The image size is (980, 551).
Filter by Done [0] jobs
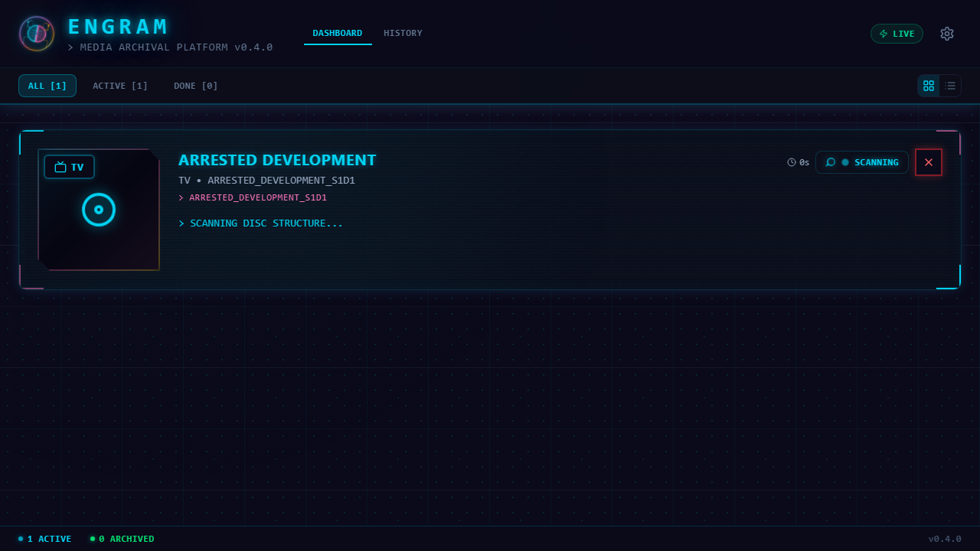tap(196, 86)
